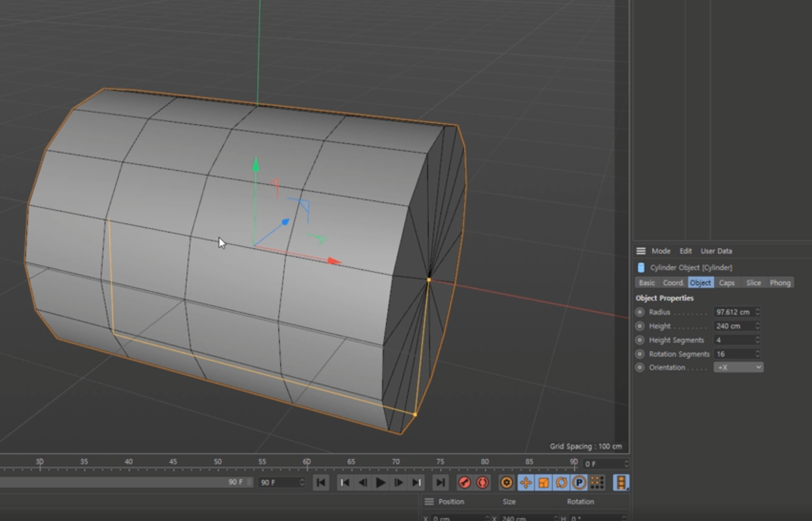This screenshot has width=812, height=521.
Task: Toggle keyframe circle for Radius
Action: click(x=640, y=312)
